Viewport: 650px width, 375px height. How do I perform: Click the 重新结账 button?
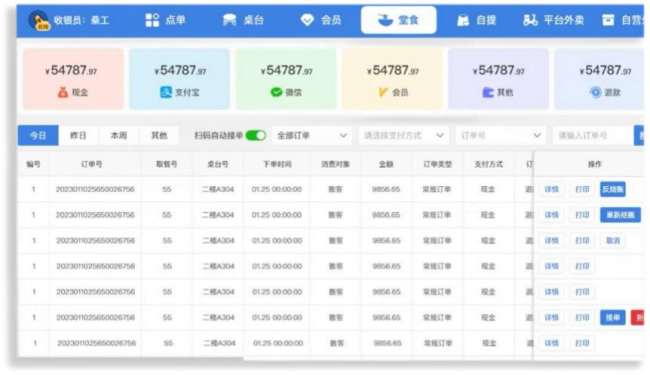(x=620, y=215)
